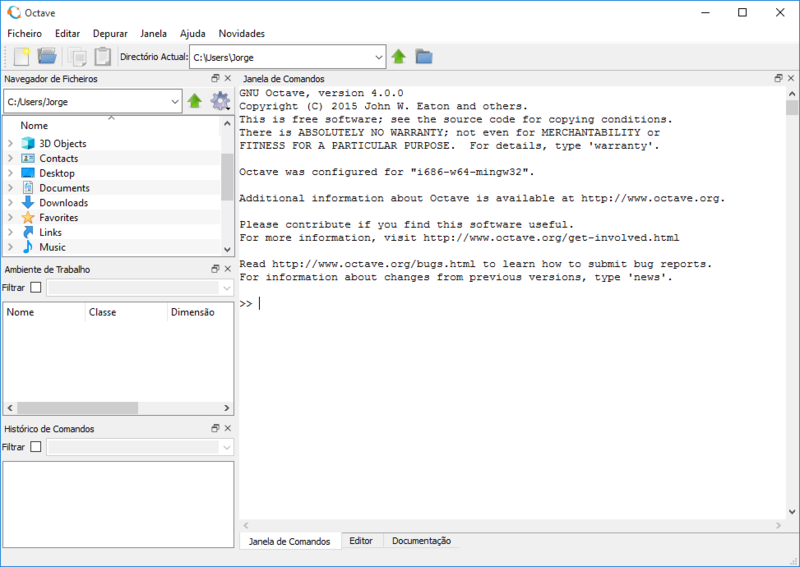Image resolution: width=800 pixels, height=567 pixels.
Task: Select the Downloads folder icon
Action: pos(28,203)
